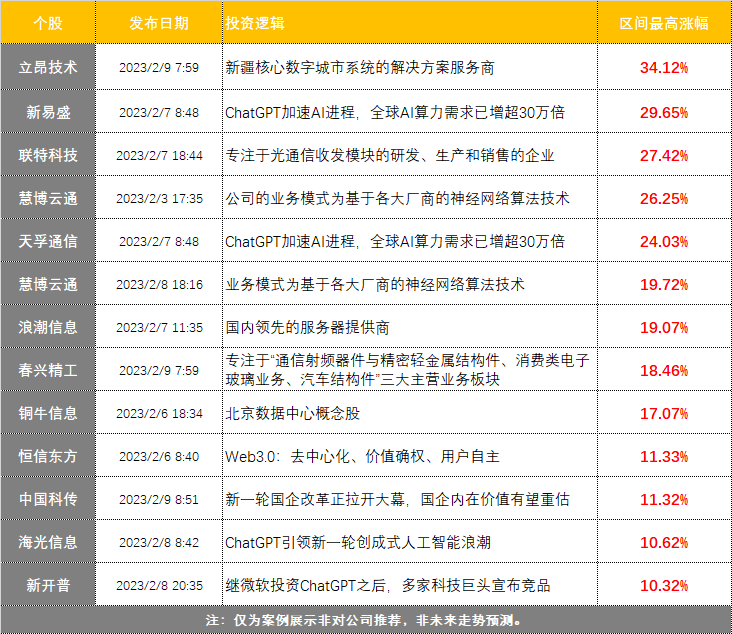Click the 11.33% gain value

pos(664,456)
